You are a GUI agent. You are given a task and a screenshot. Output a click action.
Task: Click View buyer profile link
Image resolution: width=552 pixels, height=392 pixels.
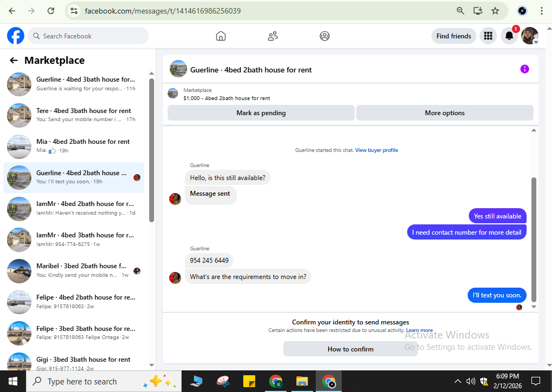tap(376, 150)
